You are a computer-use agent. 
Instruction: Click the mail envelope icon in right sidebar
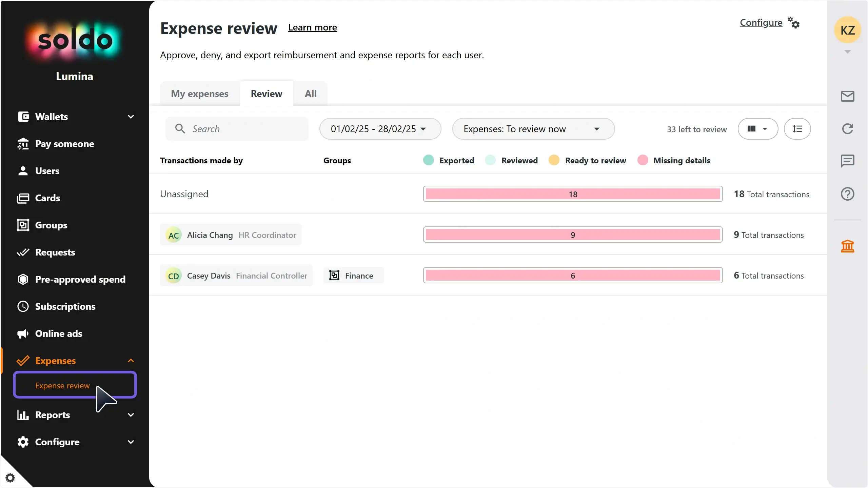(847, 96)
